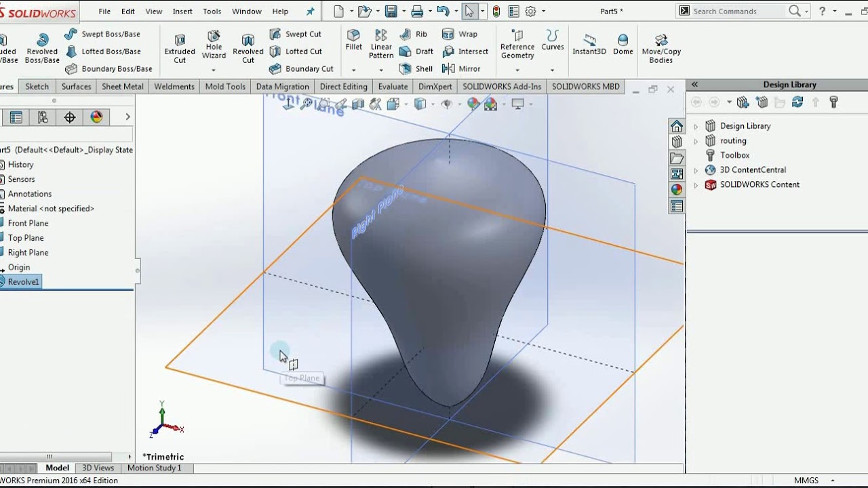The image size is (868, 488).
Task: Expand the routing library node
Action: click(696, 141)
